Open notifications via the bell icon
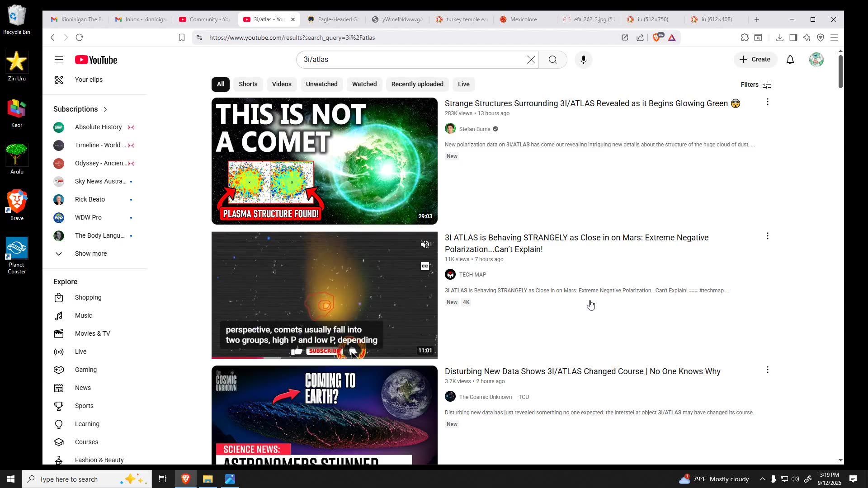 (x=790, y=59)
